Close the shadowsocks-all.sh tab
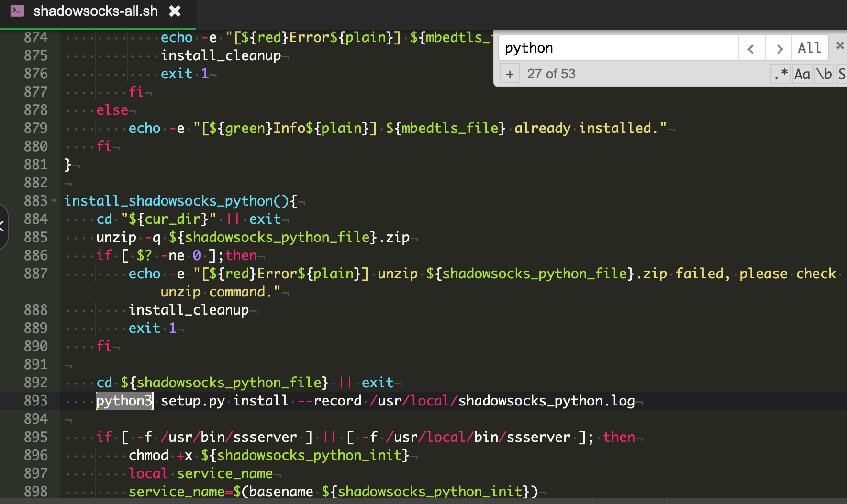Image resolution: width=847 pixels, height=504 pixels. coord(175,11)
